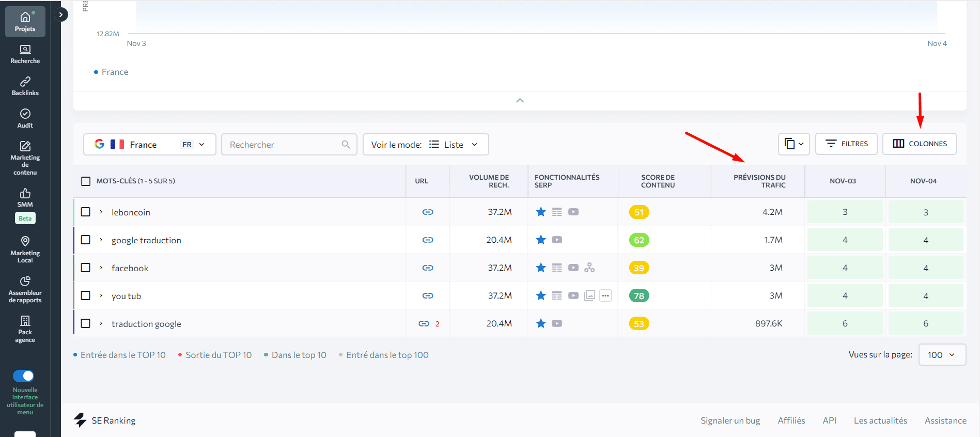Click the magnifier icon in Rechercher field
Screen dimensions: 980x437
(x=346, y=145)
